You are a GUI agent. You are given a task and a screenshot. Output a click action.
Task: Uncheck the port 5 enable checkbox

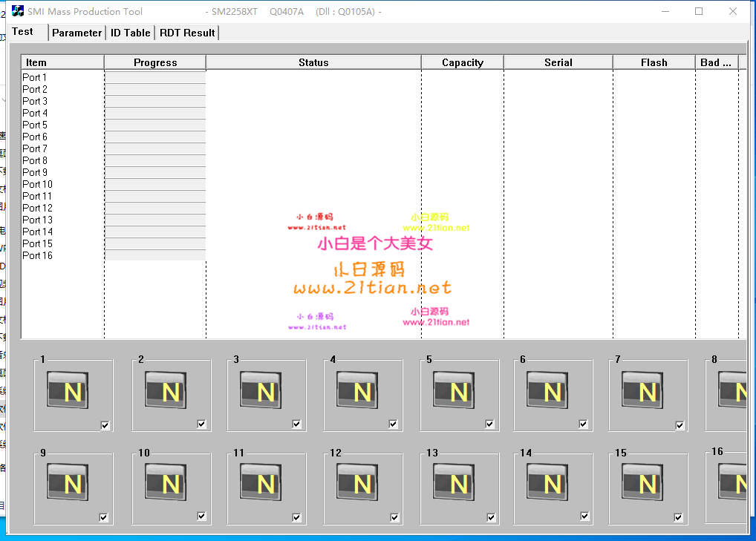coord(490,424)
